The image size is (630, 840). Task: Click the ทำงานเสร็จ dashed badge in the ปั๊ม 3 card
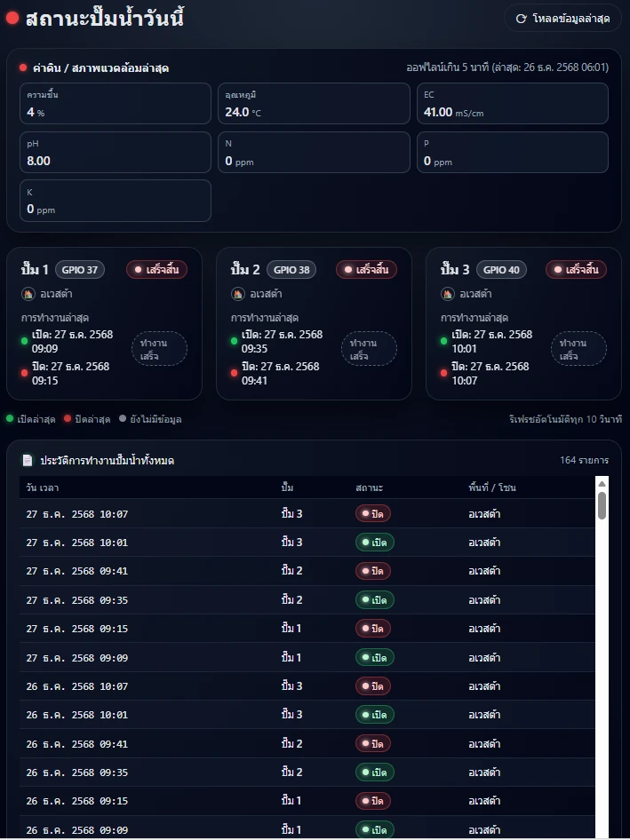point(578,349)
